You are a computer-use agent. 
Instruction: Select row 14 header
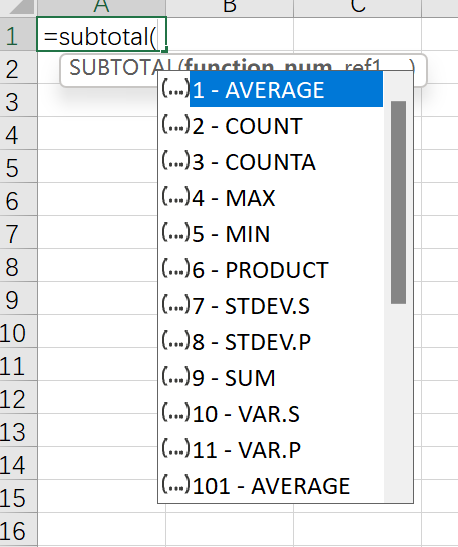click(x=18, y=463)
